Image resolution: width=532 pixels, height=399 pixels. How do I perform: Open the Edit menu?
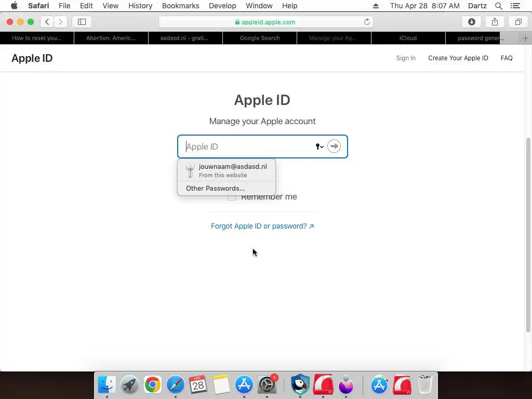[86, 6]
